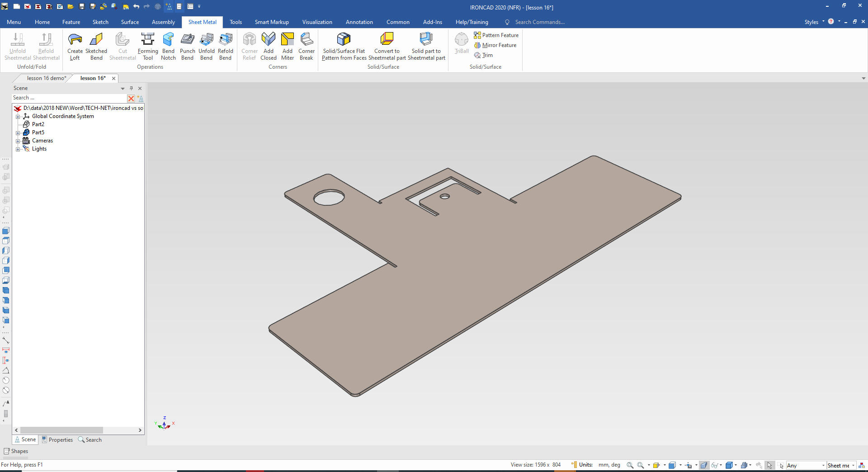Viewport: 868px width, 472px height.
Task: Pin the Scene panel with pushpin
Action: [131, 88]
